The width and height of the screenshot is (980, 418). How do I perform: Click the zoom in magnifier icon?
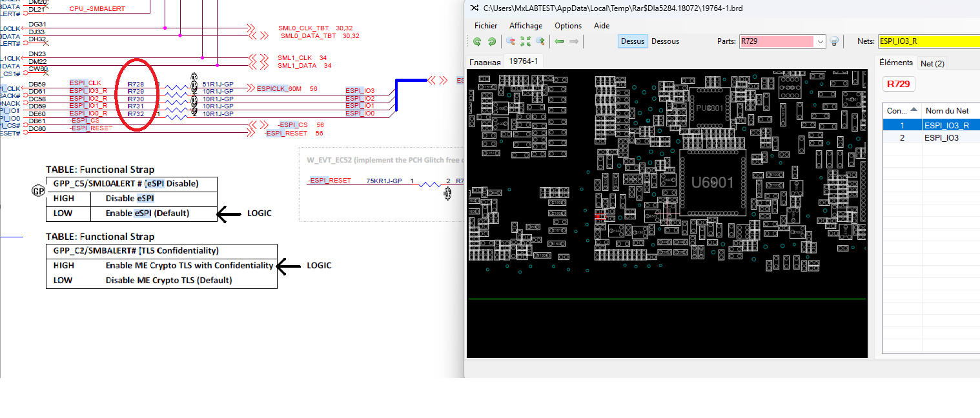coord(540,41)
